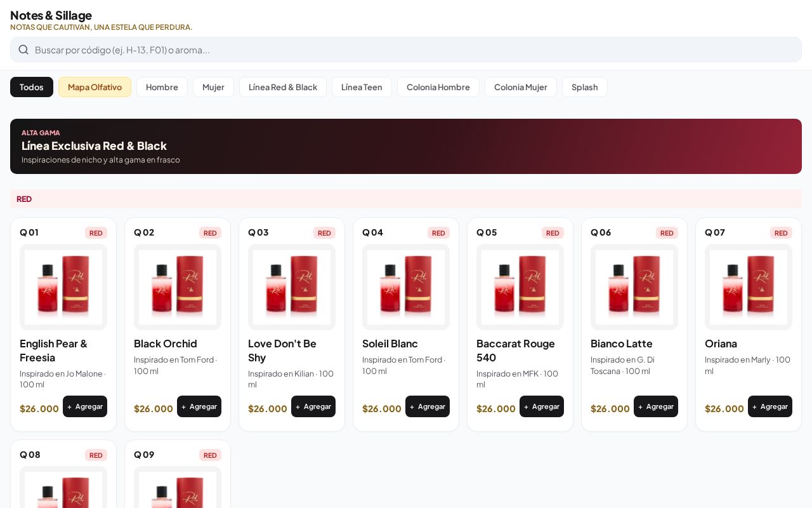The height and width of the screenshot is (508, 812).
Task: Click the $26.000 price on the Oriana card
Action: click(x=724, y=408)
